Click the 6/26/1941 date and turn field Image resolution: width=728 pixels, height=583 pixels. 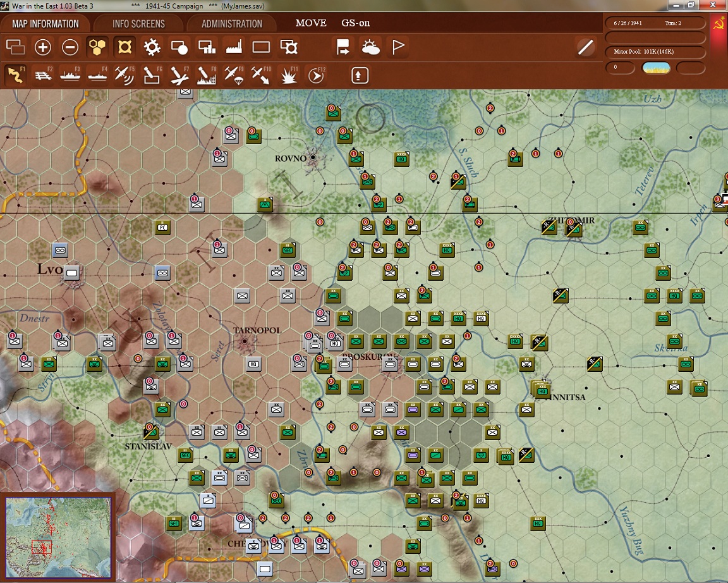655,23
